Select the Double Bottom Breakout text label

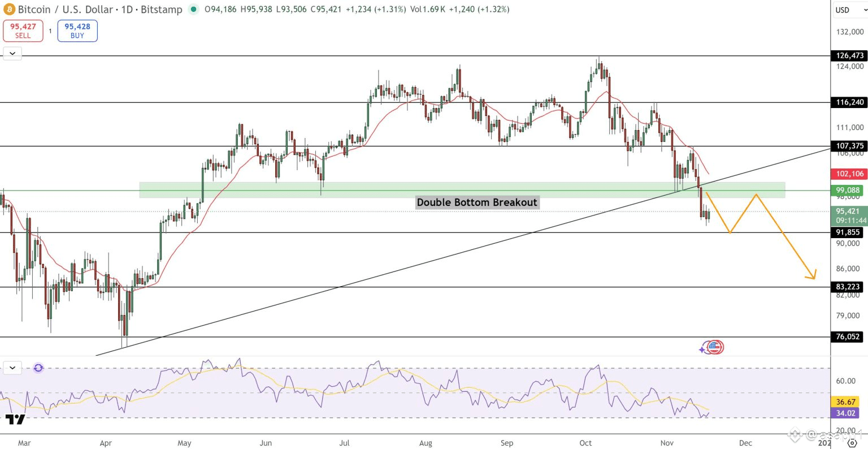click(477, 202)
